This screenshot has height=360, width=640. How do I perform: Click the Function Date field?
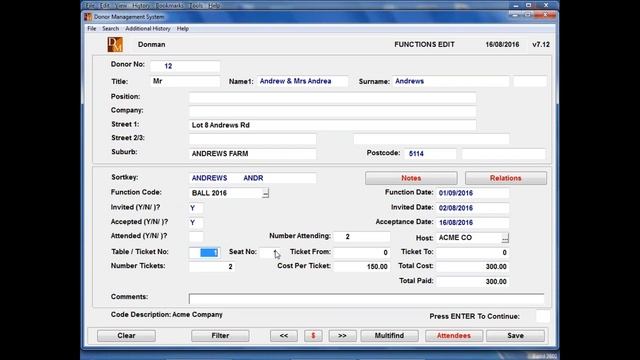point(473,193)
